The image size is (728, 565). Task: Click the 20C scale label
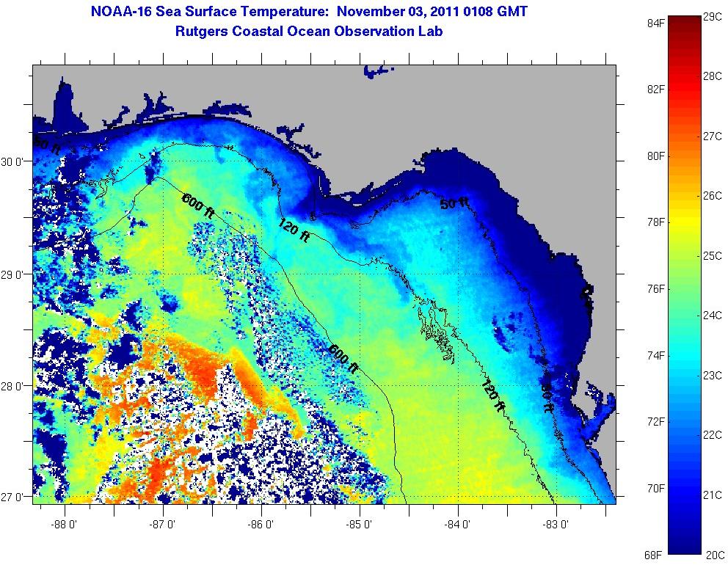715,555
